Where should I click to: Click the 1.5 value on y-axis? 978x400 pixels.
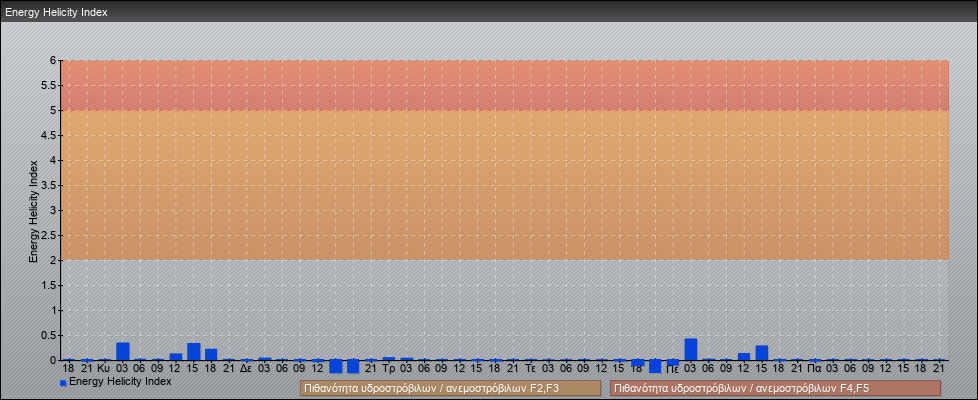[49, 285]
